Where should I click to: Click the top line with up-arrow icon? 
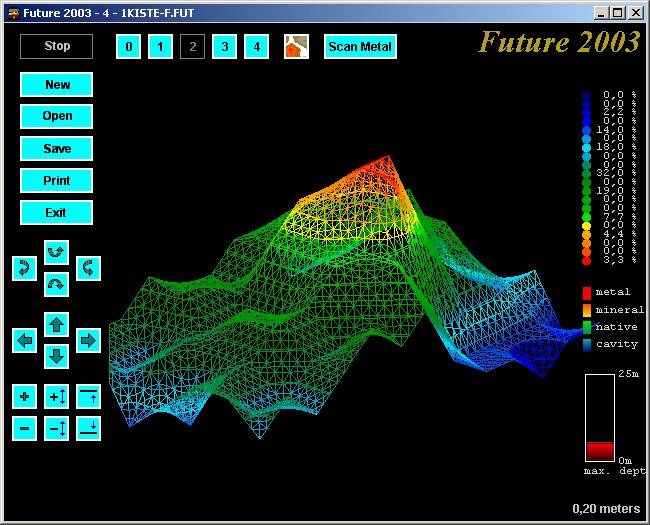coord(88,396)
